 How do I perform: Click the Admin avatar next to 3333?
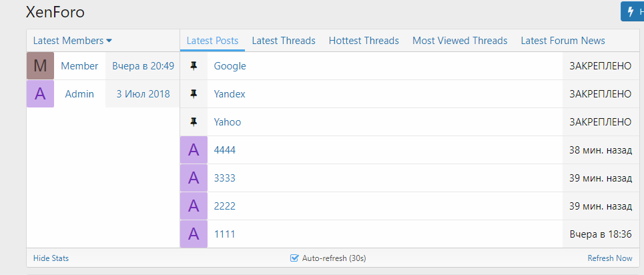tap(194, 178)
